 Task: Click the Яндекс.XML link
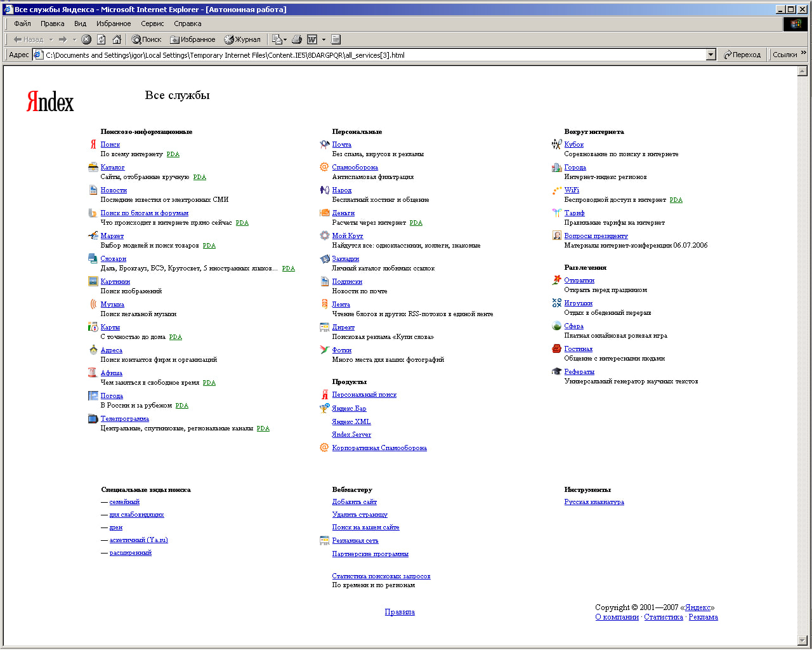[x=351, y=421]
